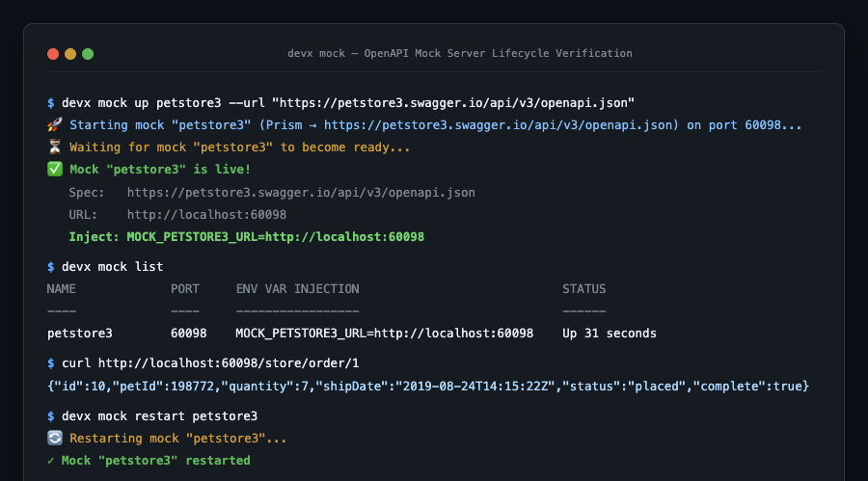This screenshot has width=868, height=481.
Task: Click the port cell '60098' in table
Action: [x=189, y=334]
